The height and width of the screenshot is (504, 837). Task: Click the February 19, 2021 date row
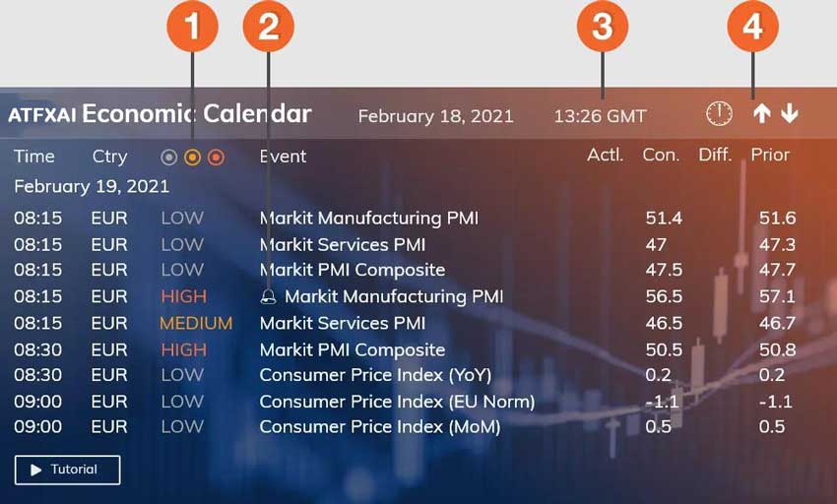(x=92, y=186)
